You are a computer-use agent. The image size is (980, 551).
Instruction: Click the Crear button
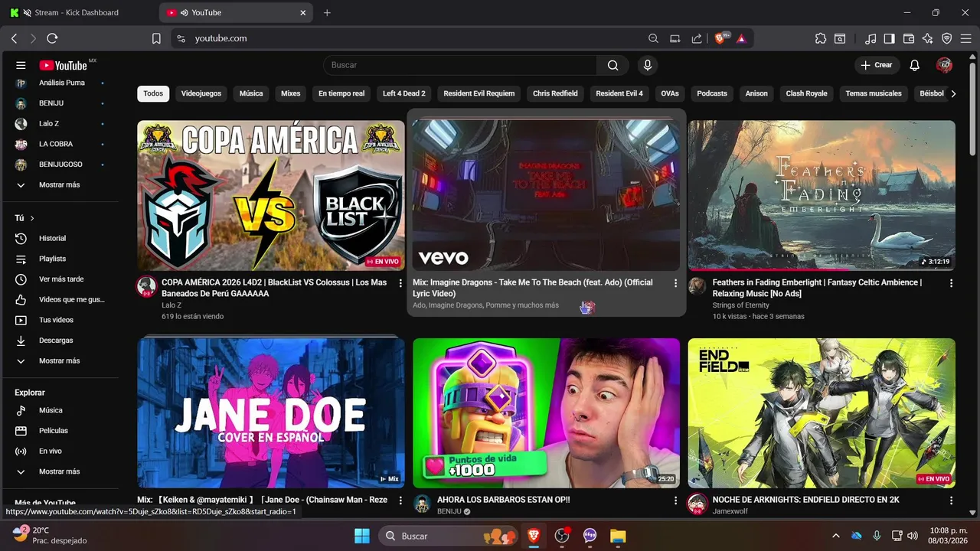(x=877, y=66)
